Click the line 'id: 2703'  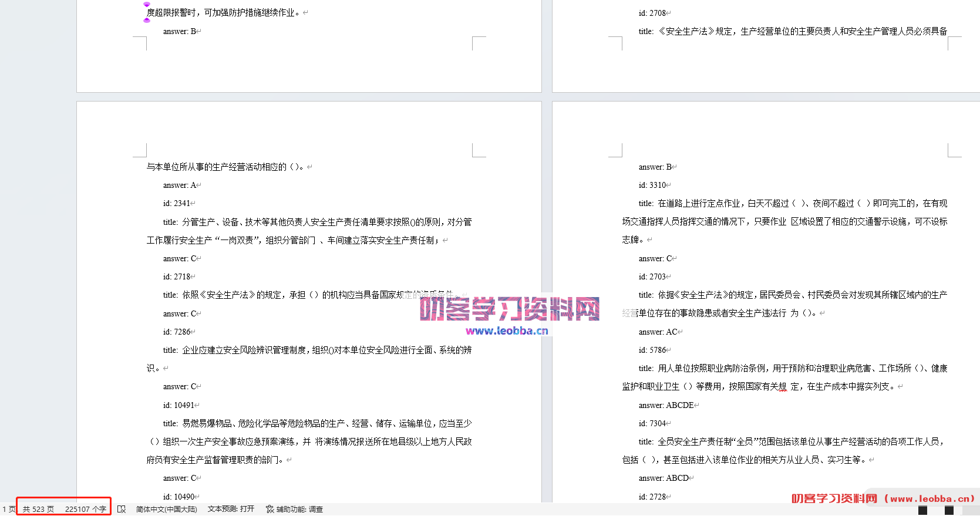(652, 276)
